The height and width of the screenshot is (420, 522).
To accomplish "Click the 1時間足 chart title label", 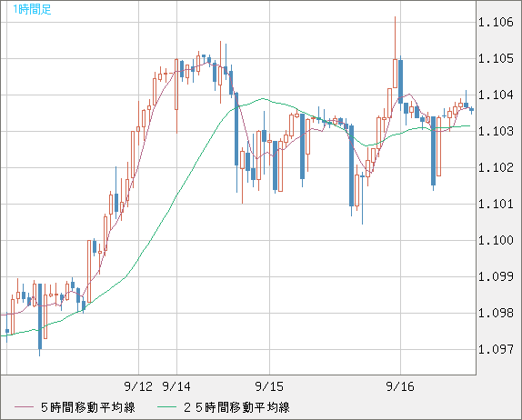I will 32,9.
